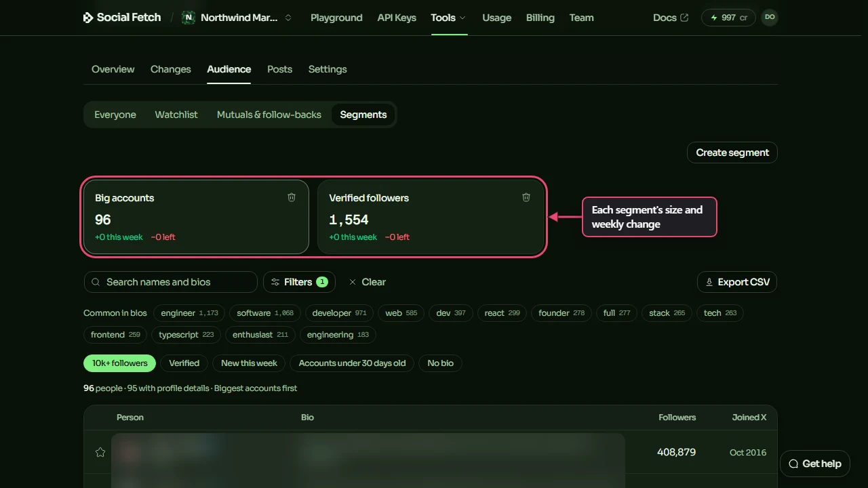Click the Followers column header
Image resolution: width=868 pixels, height=488 pixels.
[x=677, y=418]
